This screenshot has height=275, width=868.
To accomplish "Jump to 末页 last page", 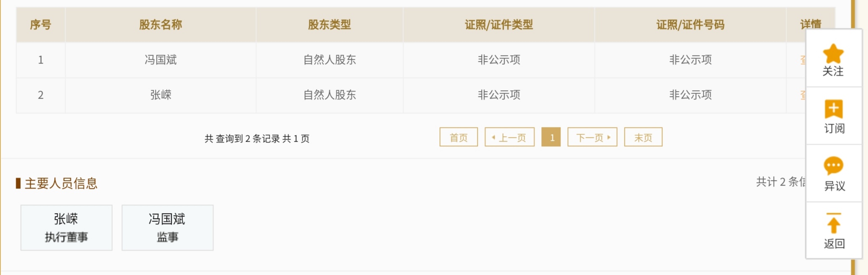I will (x=643, y=137).
